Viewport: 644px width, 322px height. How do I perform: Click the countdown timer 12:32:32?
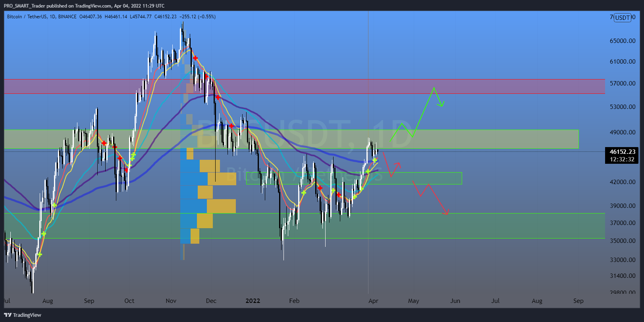(x=622, y=159)
